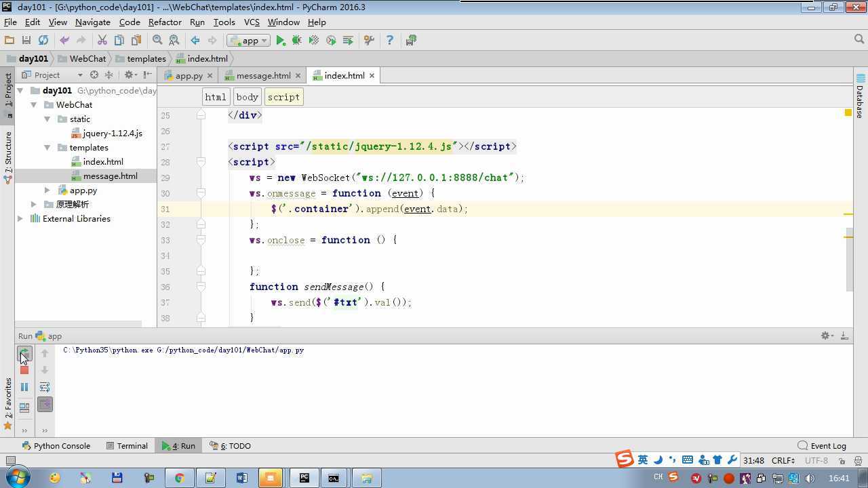The width and height of the screenshot is (868, 488).
Task: Click the Undo toolbar arrow
Action: [64, 41]
